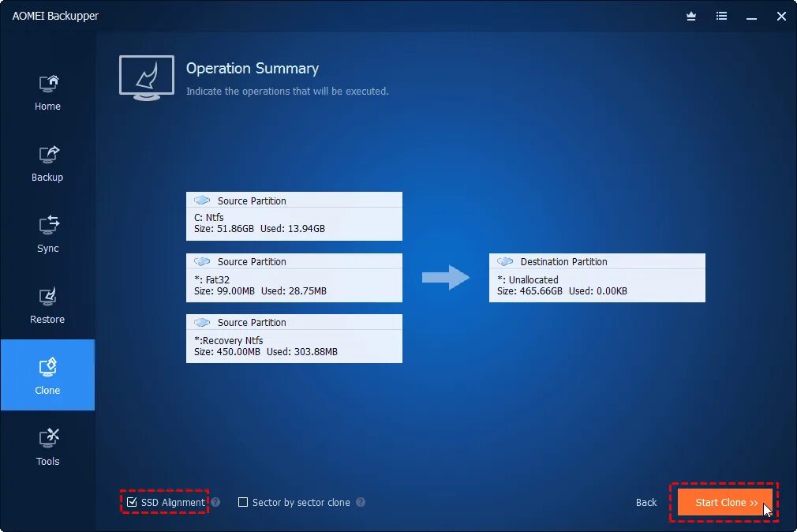Click the AOMEI Backupper title text
797x532 pixels.
point(55,16)
